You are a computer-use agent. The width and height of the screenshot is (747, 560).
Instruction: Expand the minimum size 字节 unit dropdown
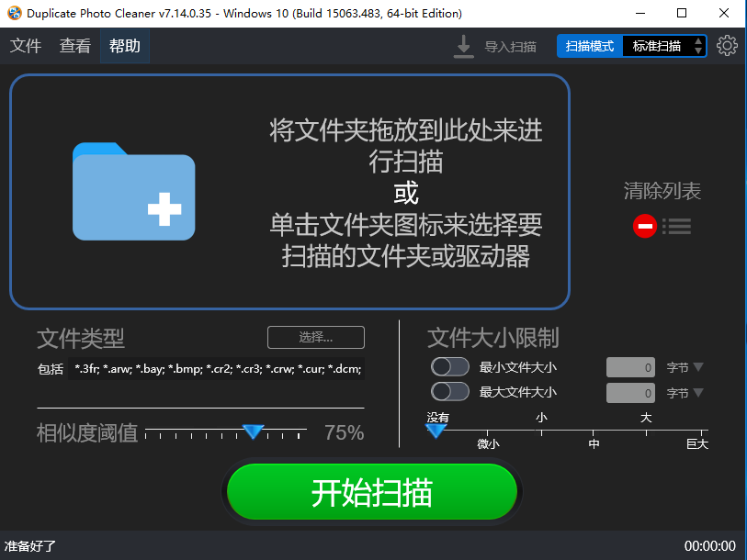point(685,367)
